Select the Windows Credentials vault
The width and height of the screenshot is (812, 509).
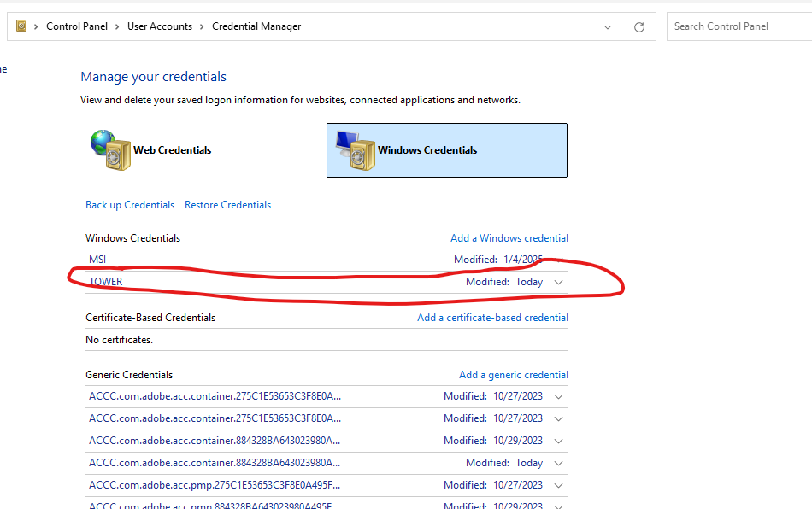point(447,150)
